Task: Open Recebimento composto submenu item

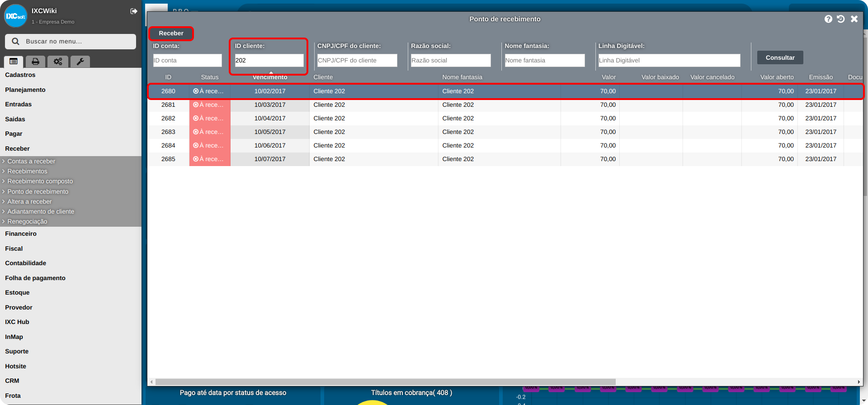Action: click(x=40, y=181)
